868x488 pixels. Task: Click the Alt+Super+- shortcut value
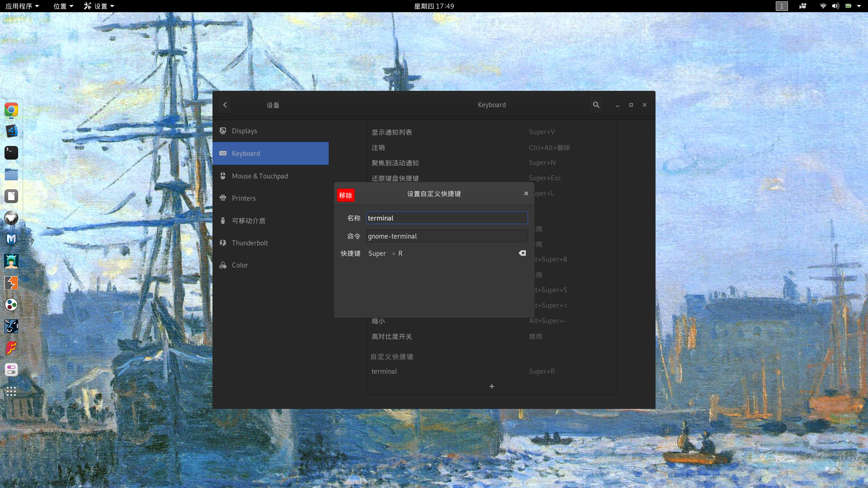point(547,320)
